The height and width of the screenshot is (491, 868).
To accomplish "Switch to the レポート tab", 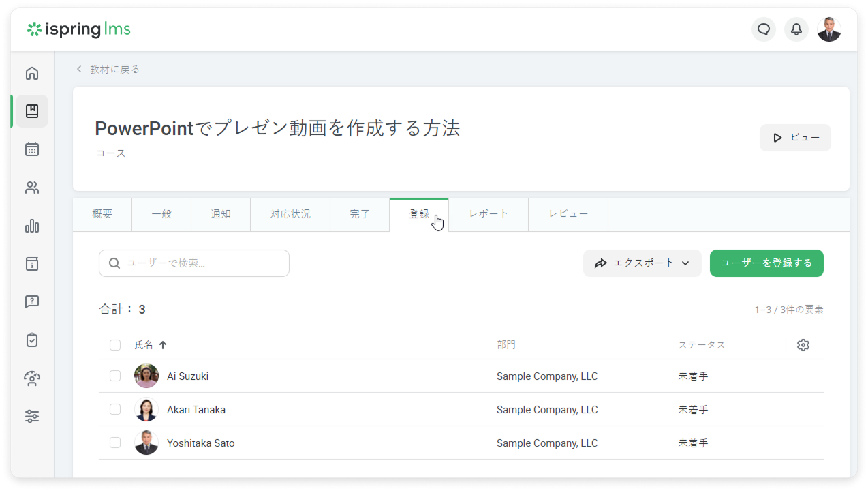I will 489,214.
